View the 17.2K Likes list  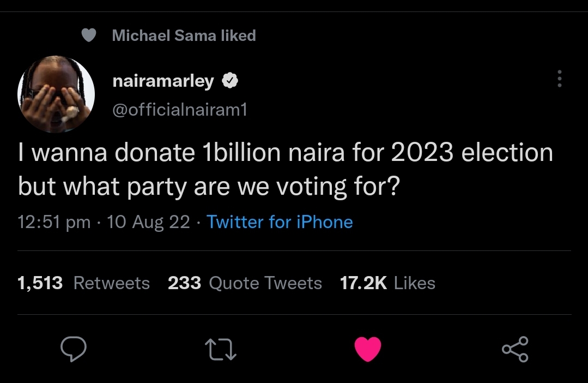click(x=387, y=283)
